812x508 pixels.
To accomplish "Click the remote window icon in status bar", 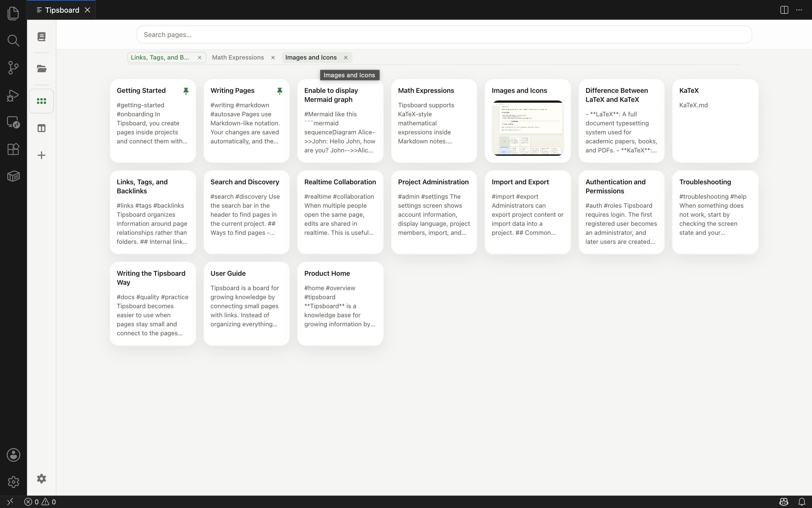I will (x=10, y=502).
